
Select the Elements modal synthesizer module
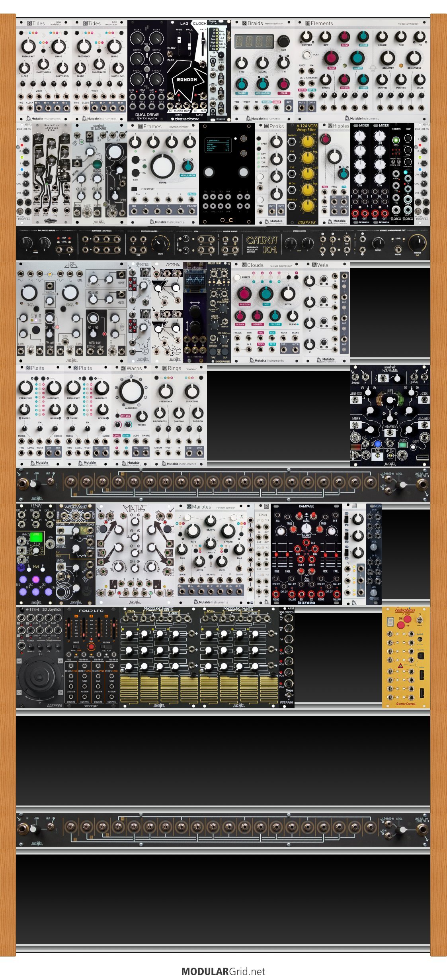tap(362, 71)
